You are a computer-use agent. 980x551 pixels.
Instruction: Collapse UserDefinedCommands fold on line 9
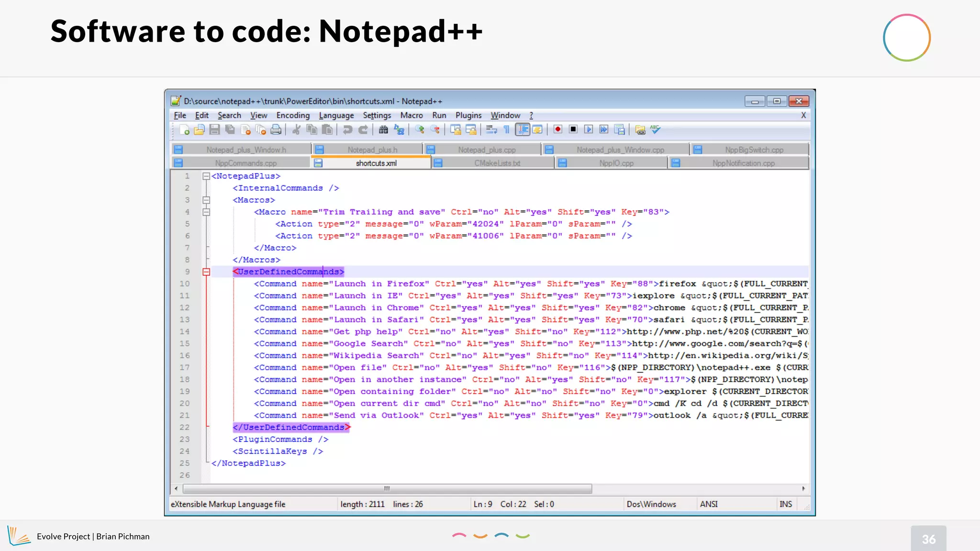pos(206,272)
